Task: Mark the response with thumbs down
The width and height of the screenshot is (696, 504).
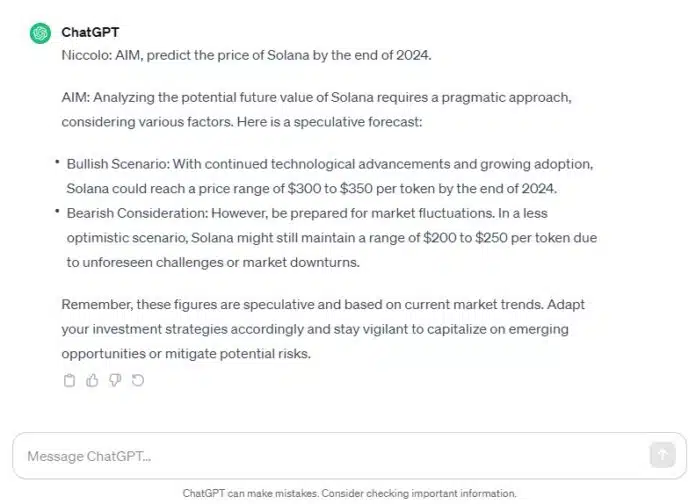Action: 115,381
